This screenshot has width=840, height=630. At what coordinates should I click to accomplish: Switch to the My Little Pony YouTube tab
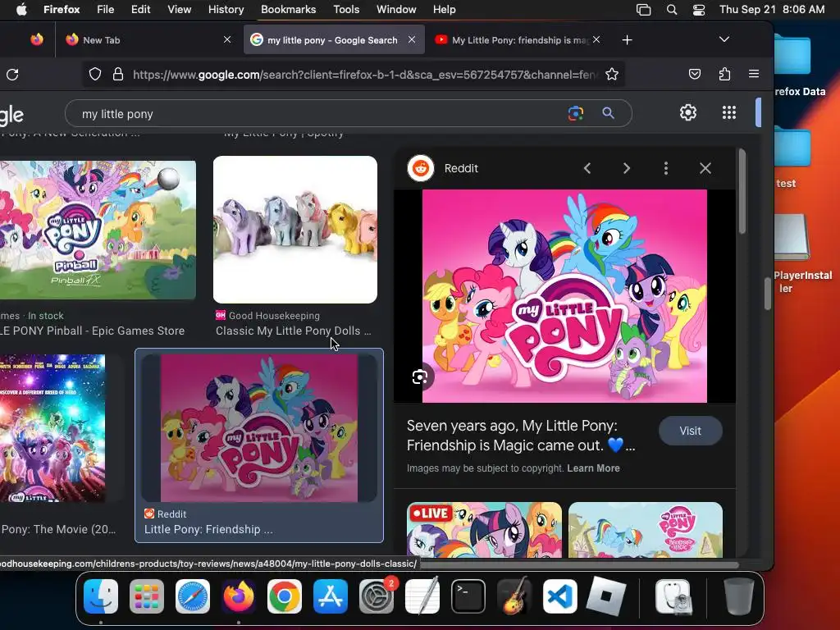click(x=518, y=39)
